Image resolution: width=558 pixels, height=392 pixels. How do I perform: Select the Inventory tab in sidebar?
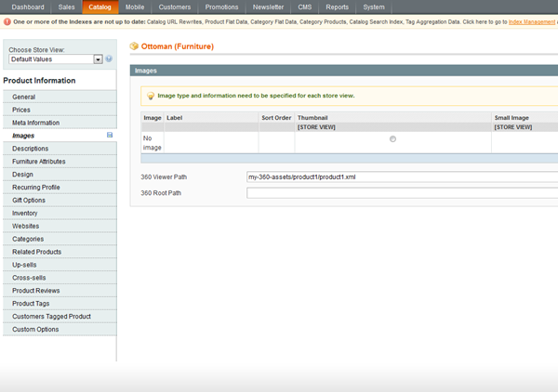click(x=25, y=213)
